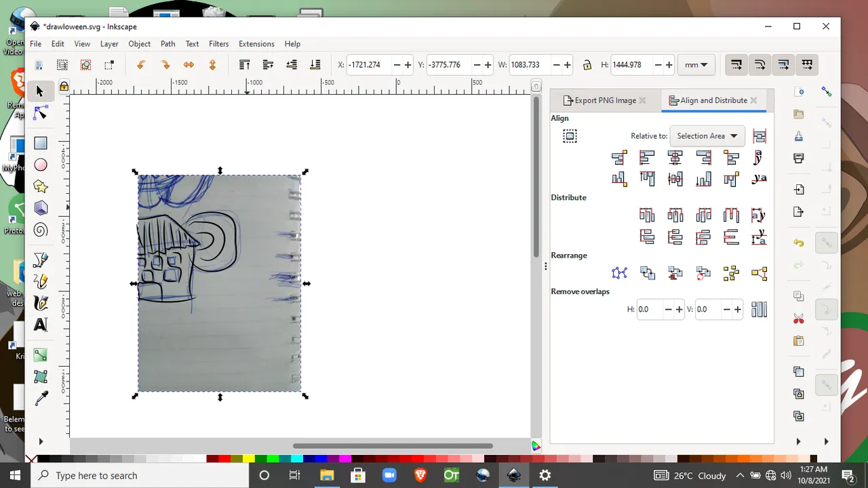Raise selection to top
Viewport: 868px width, 488px height.
pos(244,65)
